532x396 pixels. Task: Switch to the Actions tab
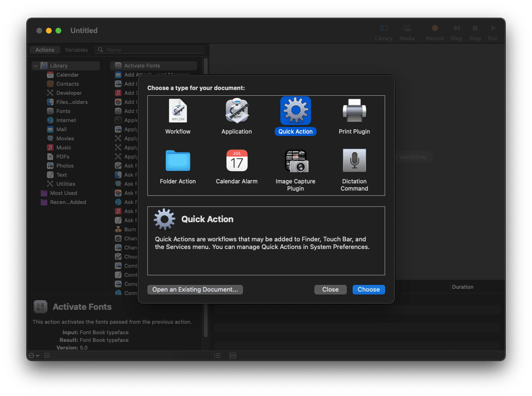pos(45,50)
